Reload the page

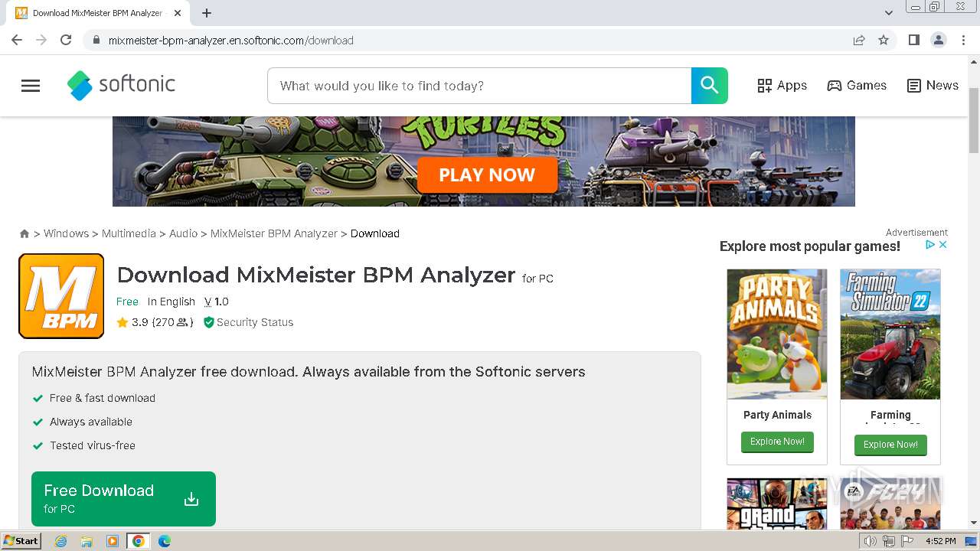pyautogui.click(x=66, y=40)
